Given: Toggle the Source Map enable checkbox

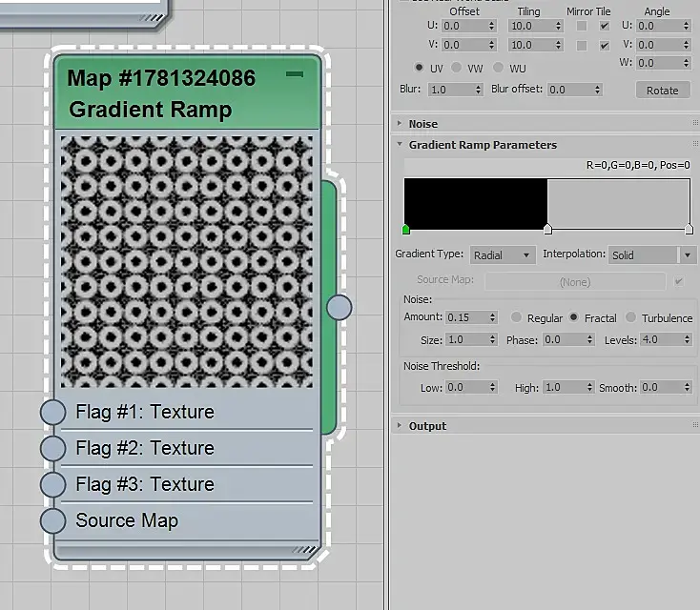Looking at the screenshot, I should click(x=679, y=281).
